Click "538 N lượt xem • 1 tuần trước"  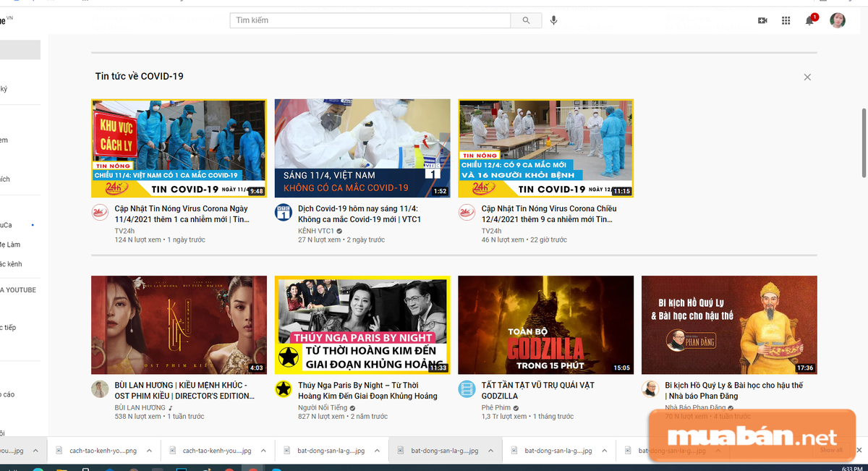pyautogui.click(x=160, y=417)
